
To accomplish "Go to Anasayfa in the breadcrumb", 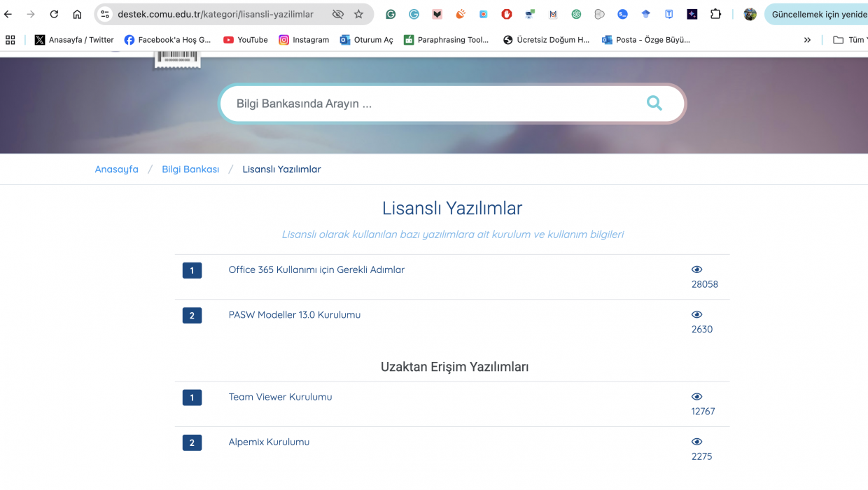I will click(x=117, y=169).
